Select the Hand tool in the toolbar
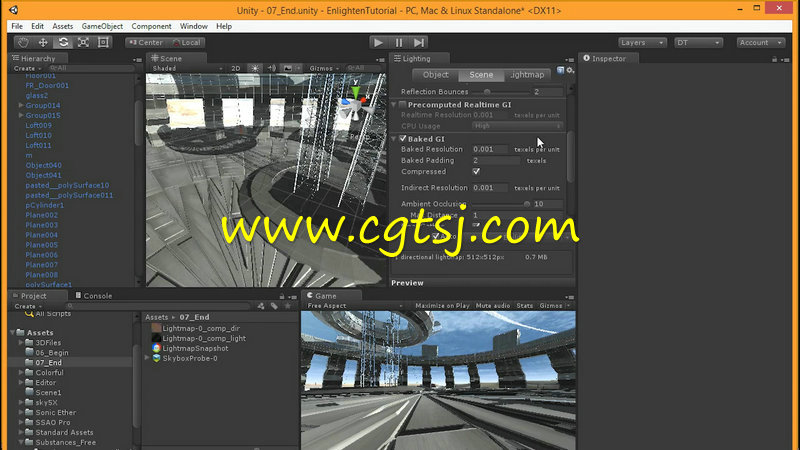Screen dimensions: 800x450 23,42
